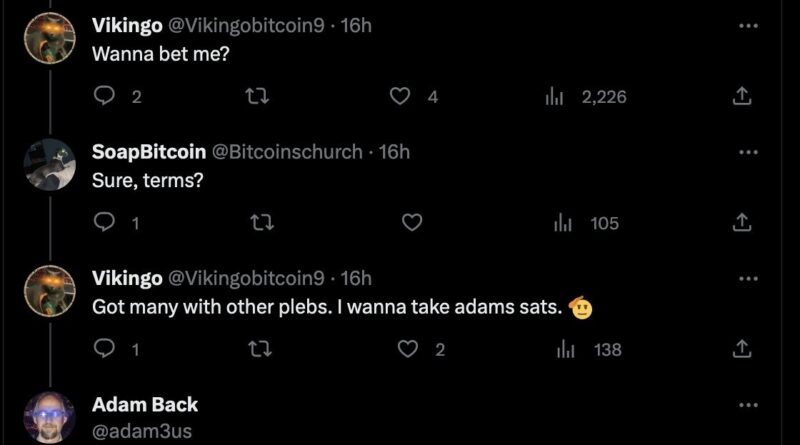The image size is (800, 445).
Task: Repost Vikingo's "Wanna bet me?" tweet
Action: [x=254, y=97]
